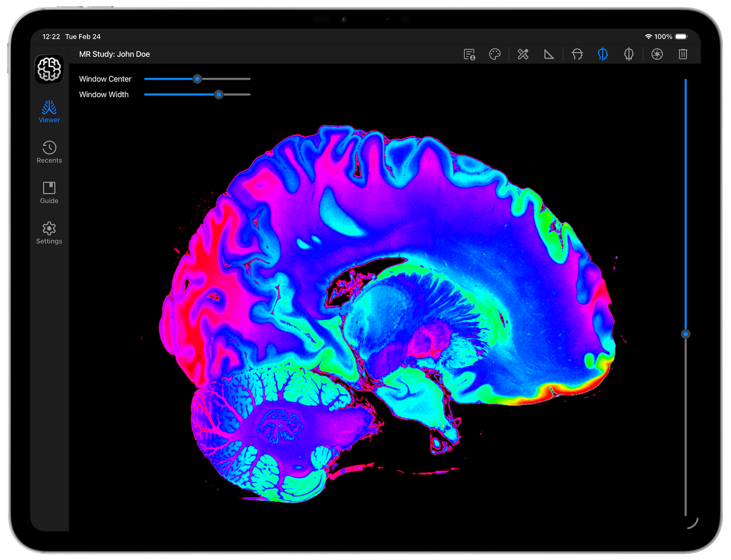Select the angle measurement tool

[x=549, y=54]
